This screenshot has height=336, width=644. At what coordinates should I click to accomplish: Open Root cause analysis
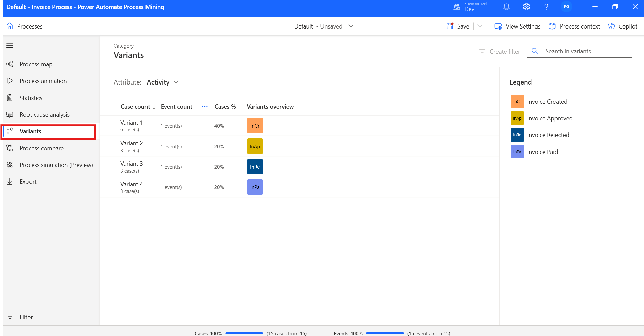pos(45,115)
